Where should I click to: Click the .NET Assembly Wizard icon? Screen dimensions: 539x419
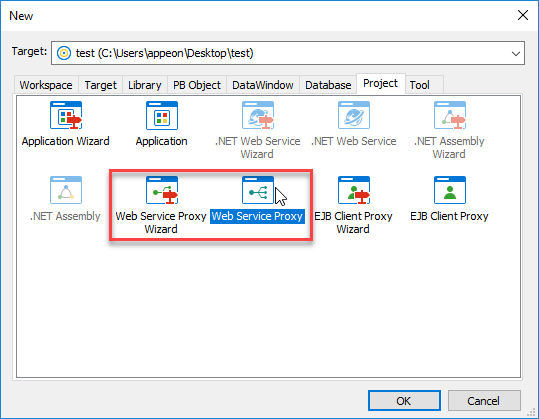coord(450,115)
